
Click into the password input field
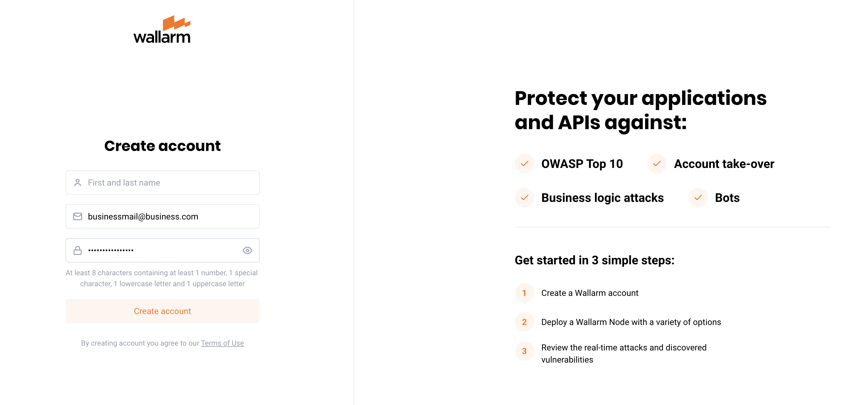[162, 250]
